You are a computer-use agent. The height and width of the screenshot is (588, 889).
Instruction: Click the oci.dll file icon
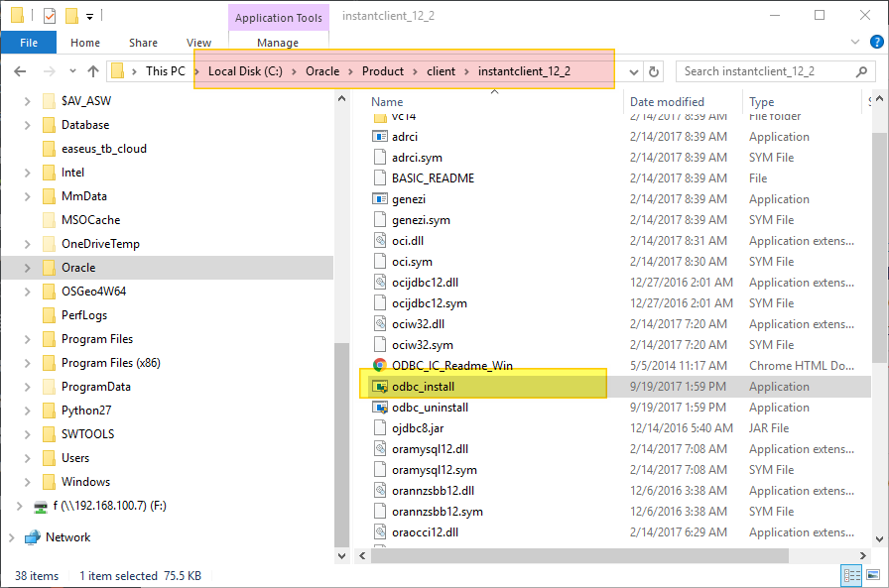coord(379,241)
